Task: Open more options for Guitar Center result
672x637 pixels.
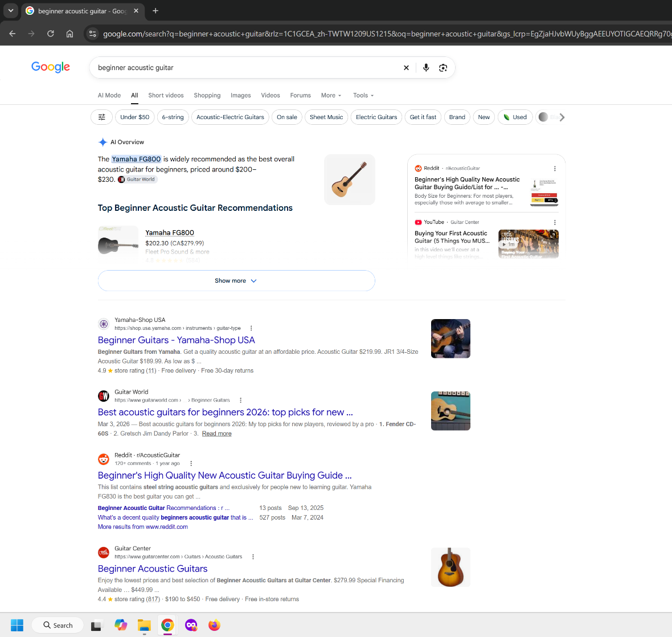Action: (x=253, y=557)
